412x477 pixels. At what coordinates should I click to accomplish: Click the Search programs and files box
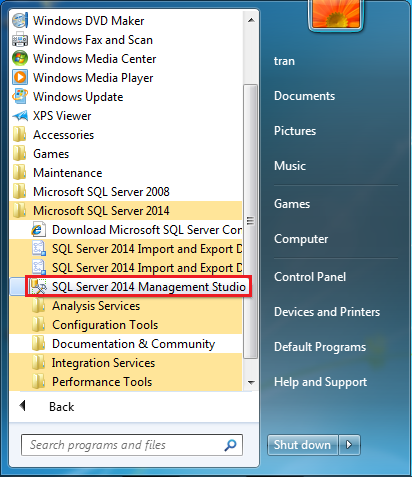[132, 445]
